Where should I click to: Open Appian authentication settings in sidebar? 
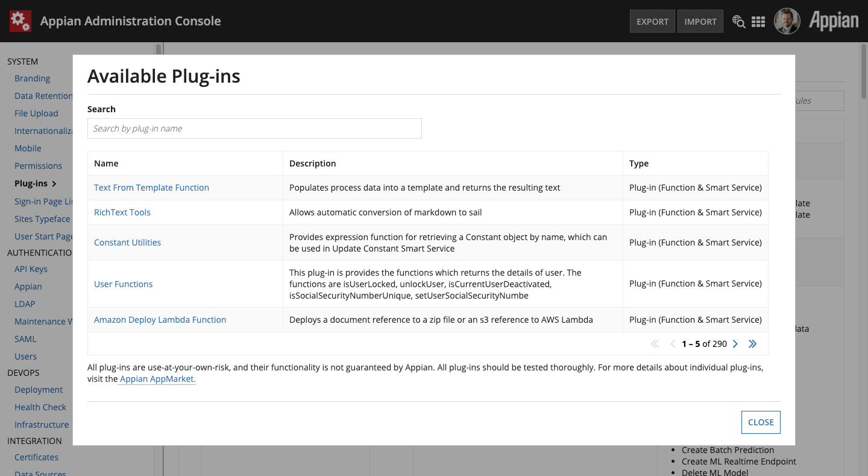click(x=28, y=287)
